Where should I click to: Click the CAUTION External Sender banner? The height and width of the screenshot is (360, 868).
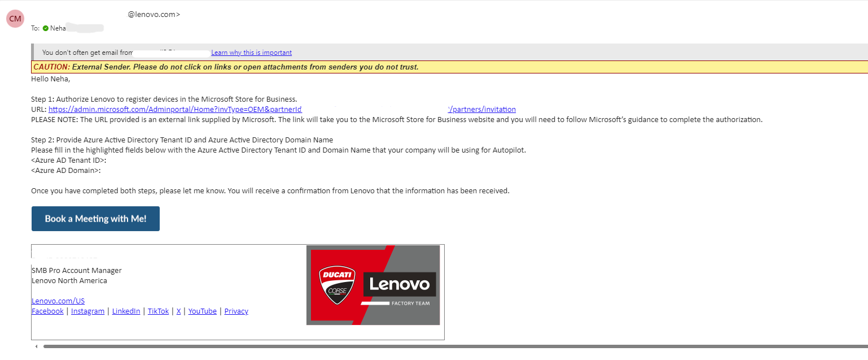click(449, 67)
